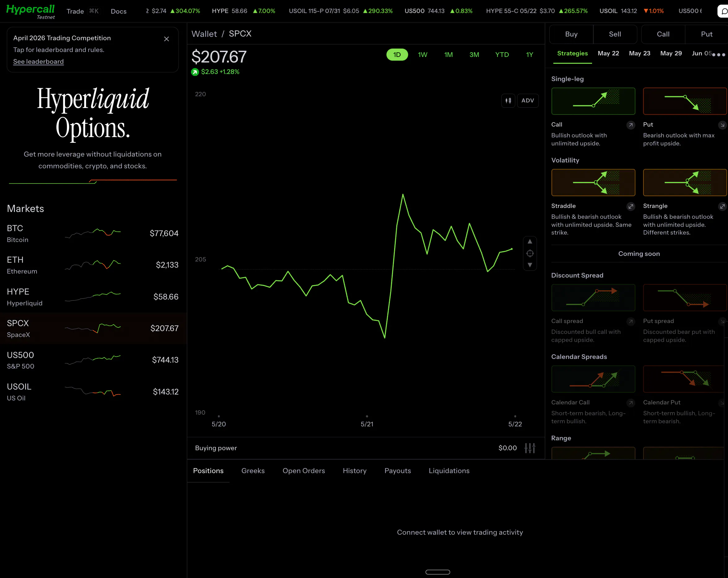
Task: Click the chart pan-down arrow
Action: pyautogui.click(x=530, y=265)
